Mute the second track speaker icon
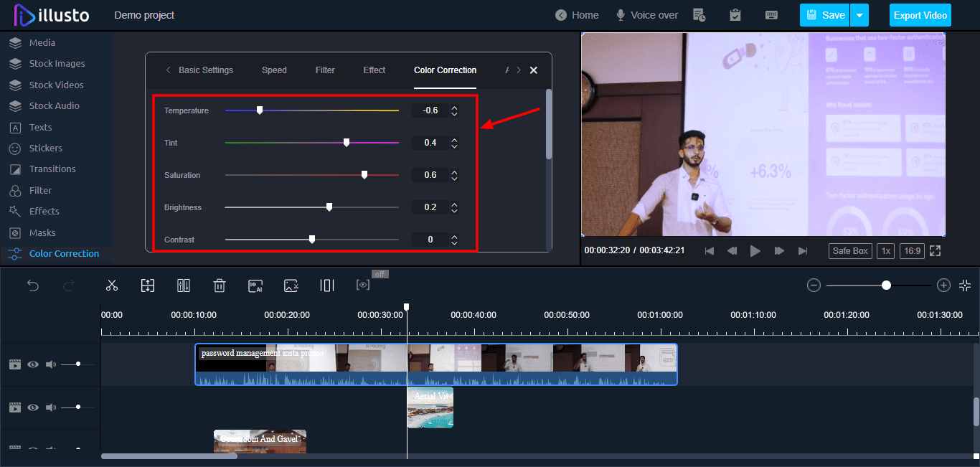This screenshot has height=467, width=980. pos(51,407)
